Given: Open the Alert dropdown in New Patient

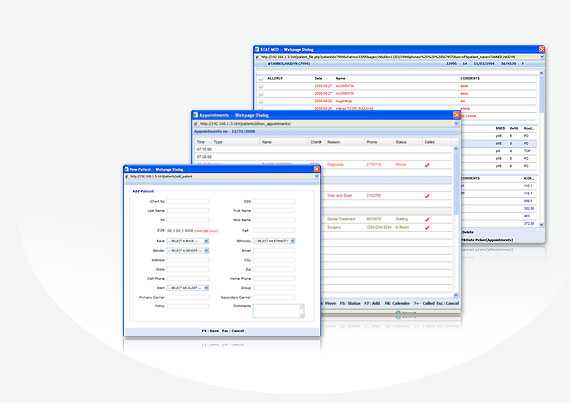Looking at the screenshot, I should pos(188,288).
